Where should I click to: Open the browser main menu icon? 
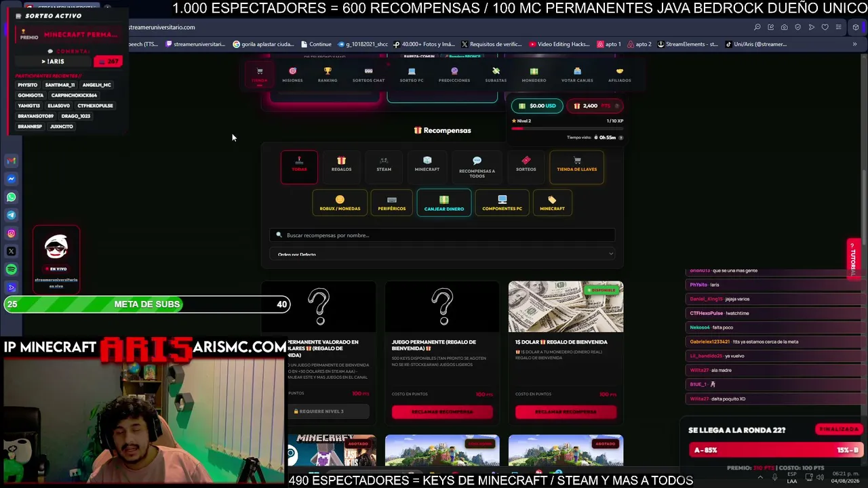click(839, 27)
